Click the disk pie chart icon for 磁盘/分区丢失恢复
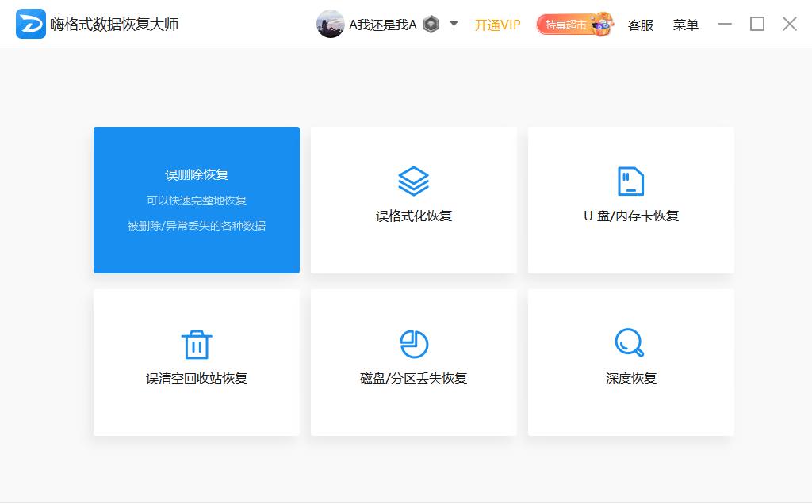This screenshot has width=812, height=504. [x=413, y=344]
